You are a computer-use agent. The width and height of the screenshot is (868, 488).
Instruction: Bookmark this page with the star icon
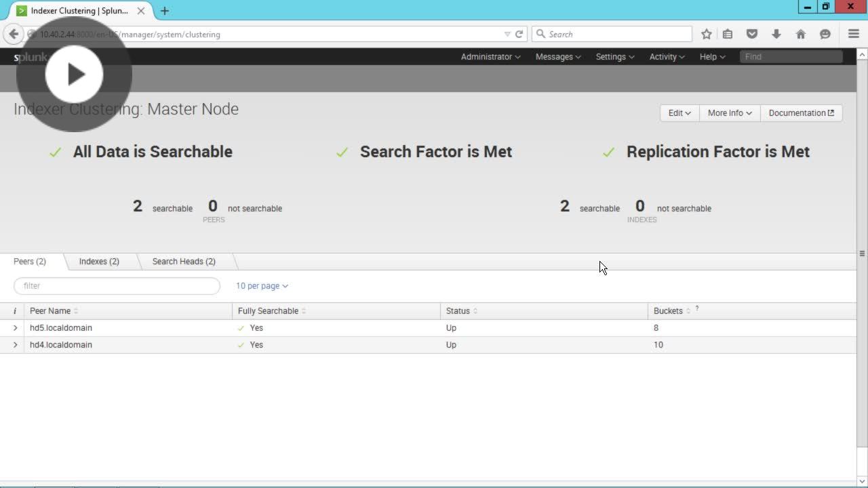click(707, 34)
